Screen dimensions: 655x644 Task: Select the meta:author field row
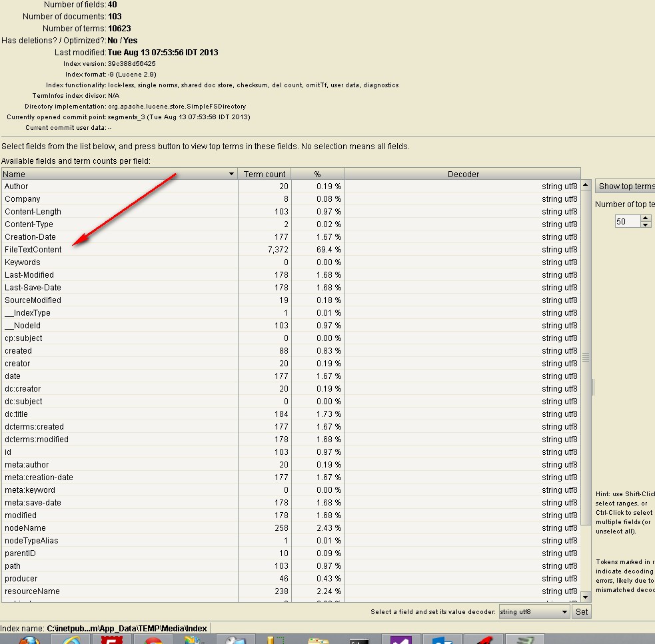click(x=291, y=465)
